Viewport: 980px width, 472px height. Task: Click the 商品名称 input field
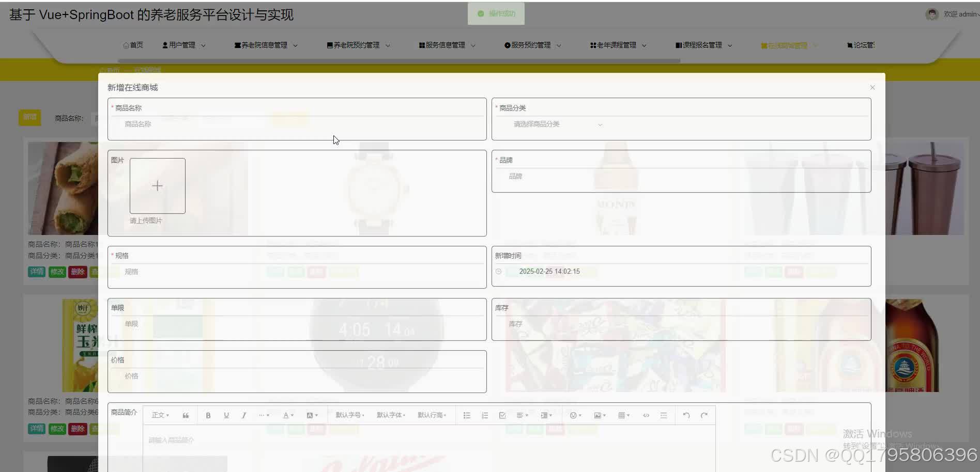(297, 124)
